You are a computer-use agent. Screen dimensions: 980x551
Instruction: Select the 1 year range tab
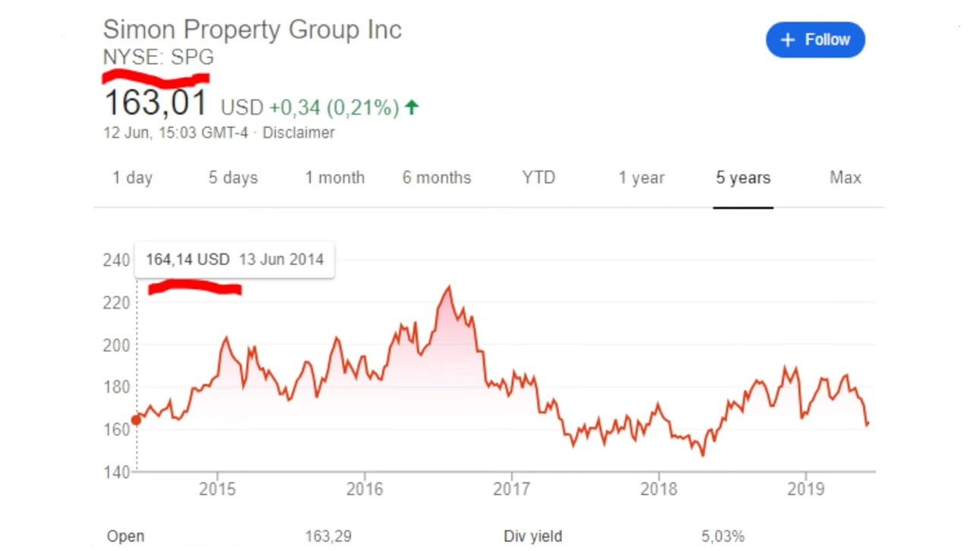pos(641,178)
